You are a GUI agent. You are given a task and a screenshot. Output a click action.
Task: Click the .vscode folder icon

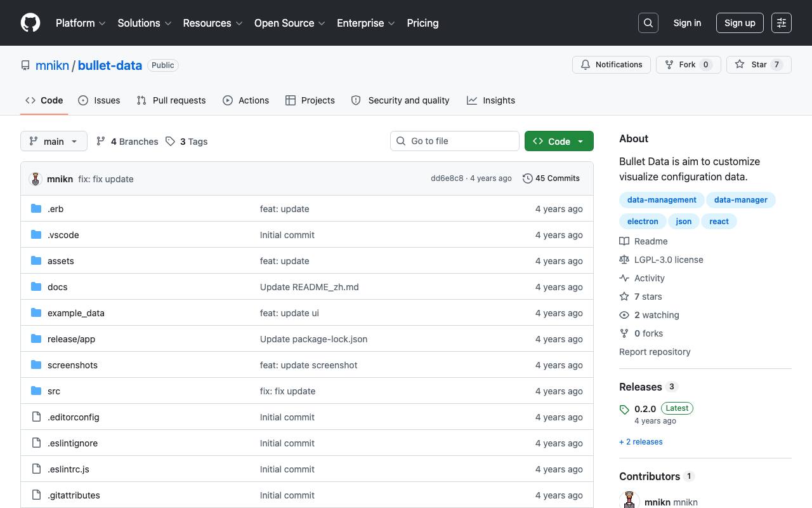pos(36,235)
